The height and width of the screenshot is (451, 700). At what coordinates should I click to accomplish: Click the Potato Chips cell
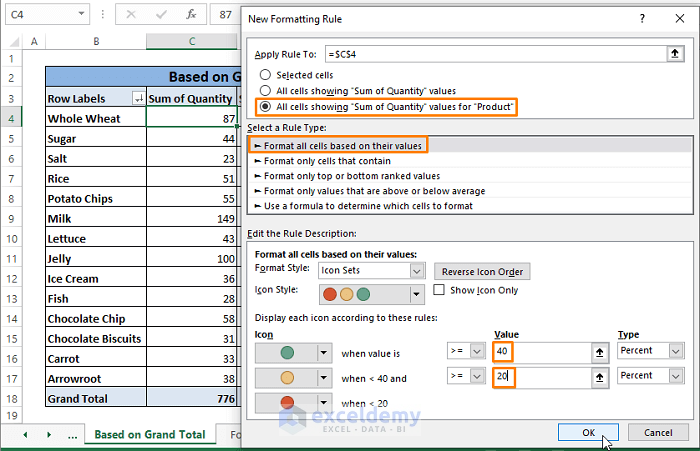(x=96, y=199)
